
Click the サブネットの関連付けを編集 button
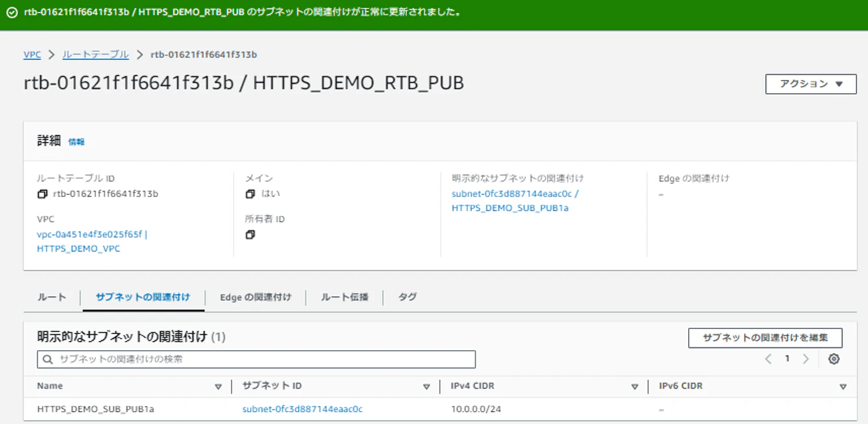coord(766,338)
